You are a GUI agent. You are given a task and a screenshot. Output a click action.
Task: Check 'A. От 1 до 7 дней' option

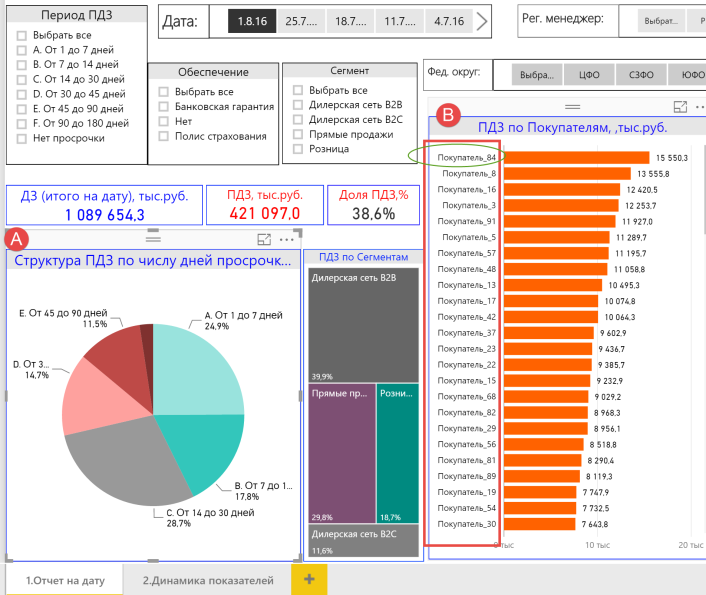21,50
